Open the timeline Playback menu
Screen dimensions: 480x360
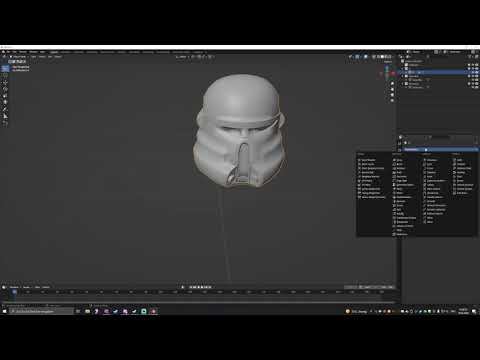[x=14, y=287]
